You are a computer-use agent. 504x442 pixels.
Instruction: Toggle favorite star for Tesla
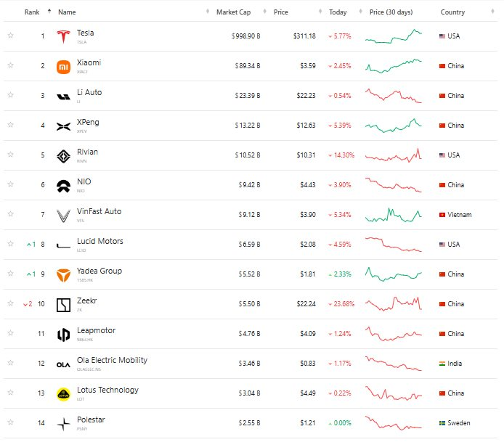(x=10, y=36)
